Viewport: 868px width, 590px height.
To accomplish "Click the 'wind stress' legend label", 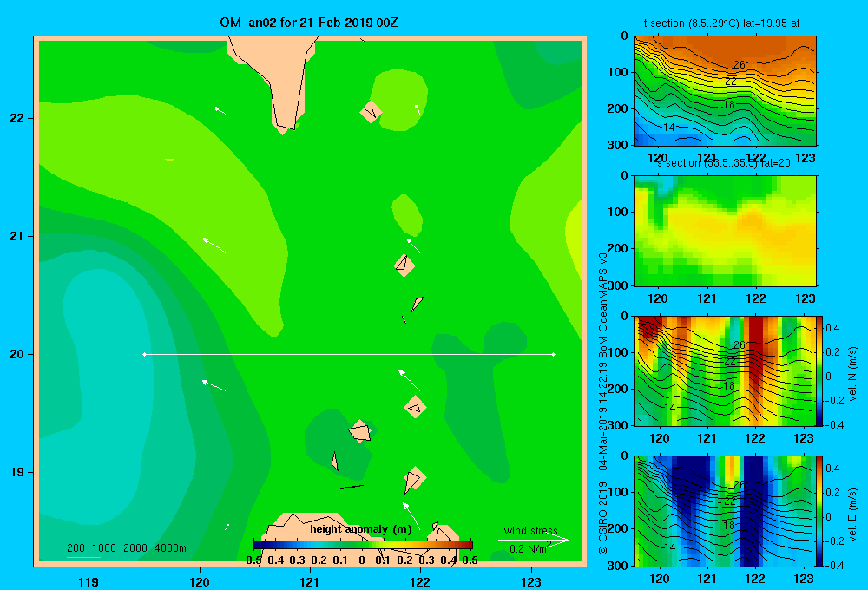I will [x=531, y=531].
